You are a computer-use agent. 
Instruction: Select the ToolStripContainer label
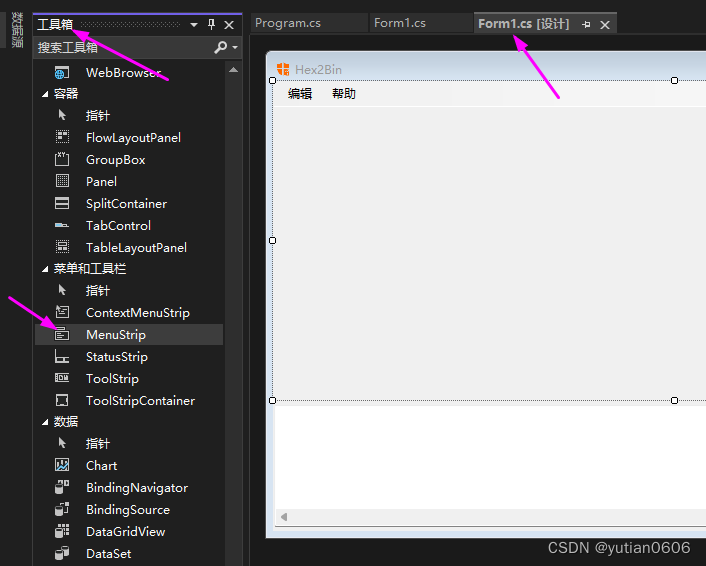(140, 400)
